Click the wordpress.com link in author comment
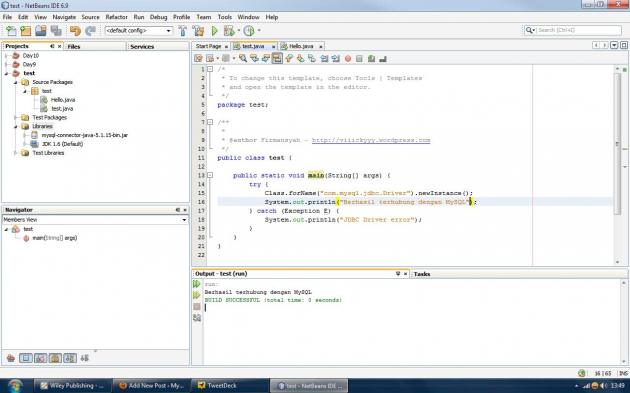Screen dimensions: 630x393 click(x=371, y=140)
